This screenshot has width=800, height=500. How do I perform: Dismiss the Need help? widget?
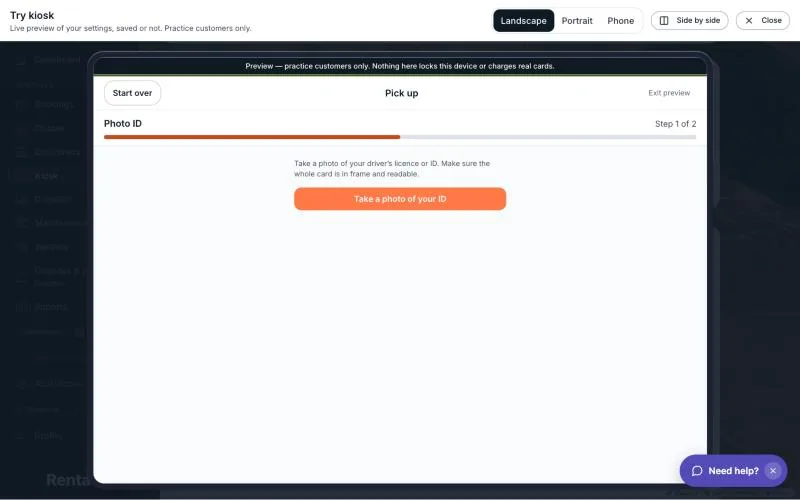click(x=773, y=471)
